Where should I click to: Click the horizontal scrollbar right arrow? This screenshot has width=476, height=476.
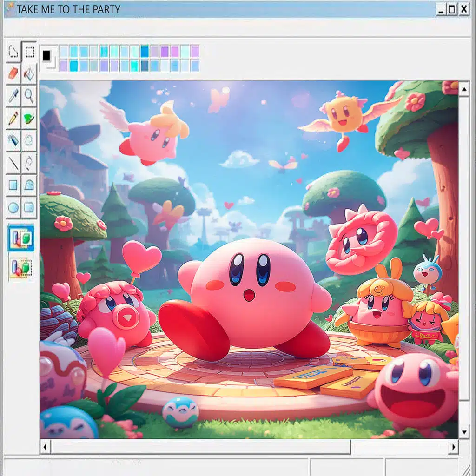453,447
